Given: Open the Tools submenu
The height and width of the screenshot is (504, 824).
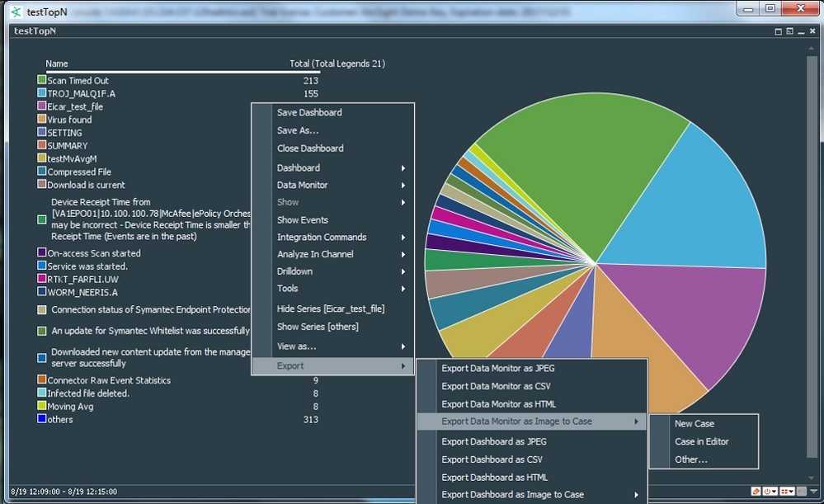Looking at the screenshot, I should coord(333,288).
